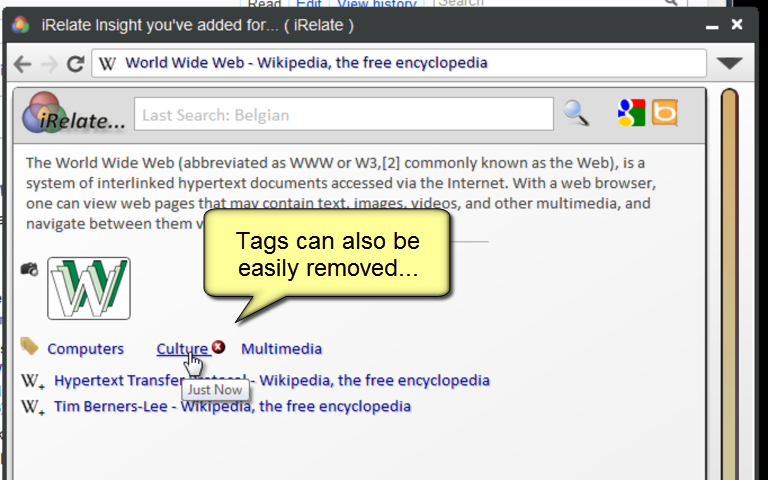Select the Computers tag
The image size is (768, 480).
85,349
